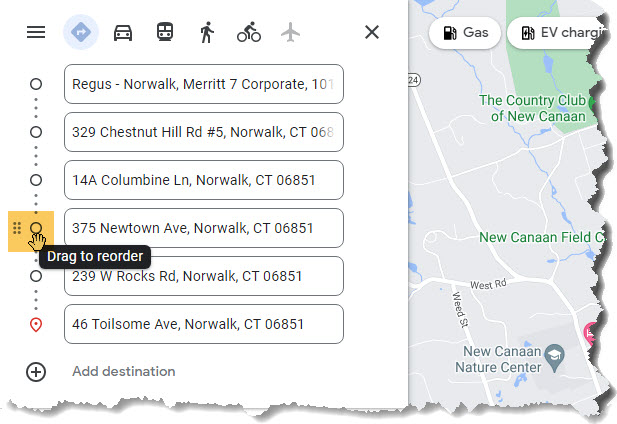Edit the 46 Toilsome Ave destination
Screen dimensions: 617x424
[x=203, y=324]
